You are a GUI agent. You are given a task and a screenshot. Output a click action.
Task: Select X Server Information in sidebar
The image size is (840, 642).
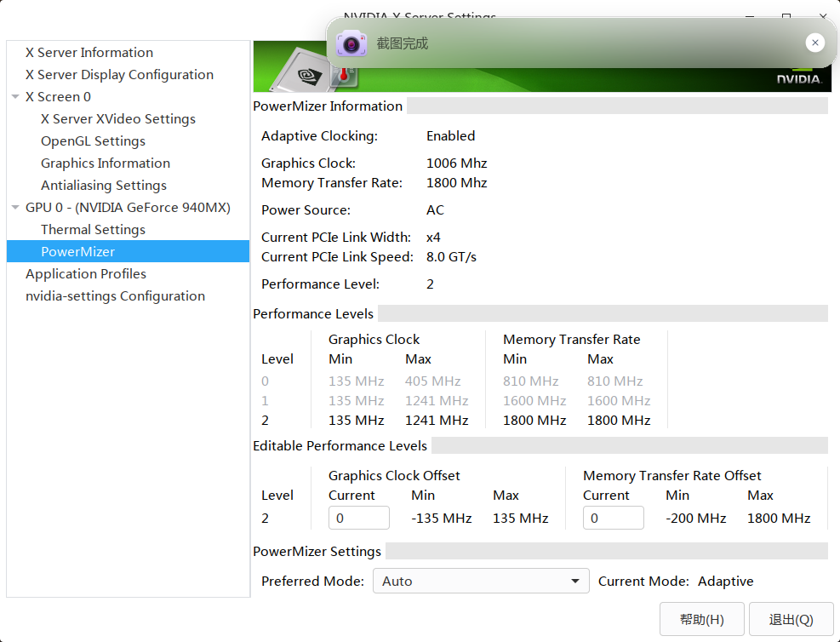[x=89, y=53]
